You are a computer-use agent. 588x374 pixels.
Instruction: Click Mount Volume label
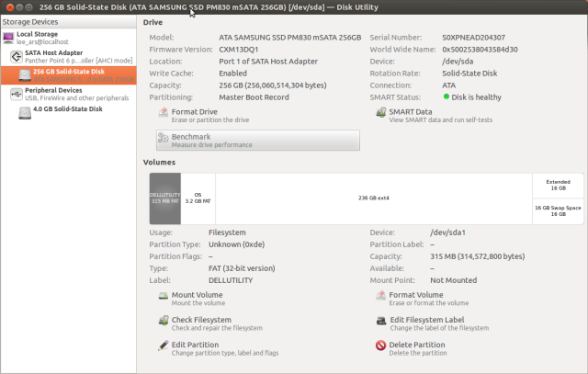click(x=197, y=295)
